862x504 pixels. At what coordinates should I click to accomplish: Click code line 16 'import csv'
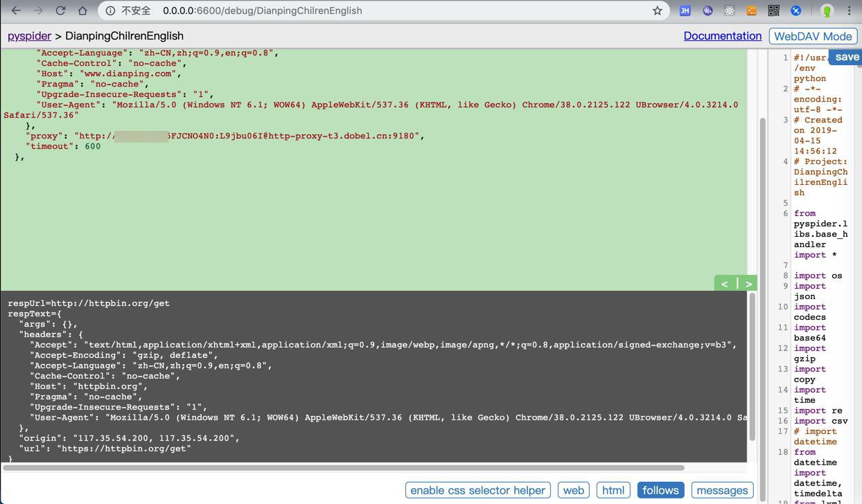820,421
